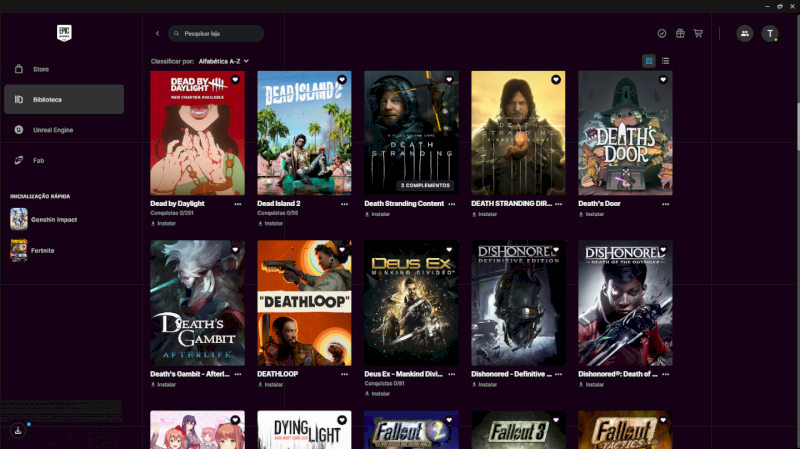The width and height of the screenshot is (800, 449).
Task: Open more options for DEATHLOOP
Action: click(344, 375)
